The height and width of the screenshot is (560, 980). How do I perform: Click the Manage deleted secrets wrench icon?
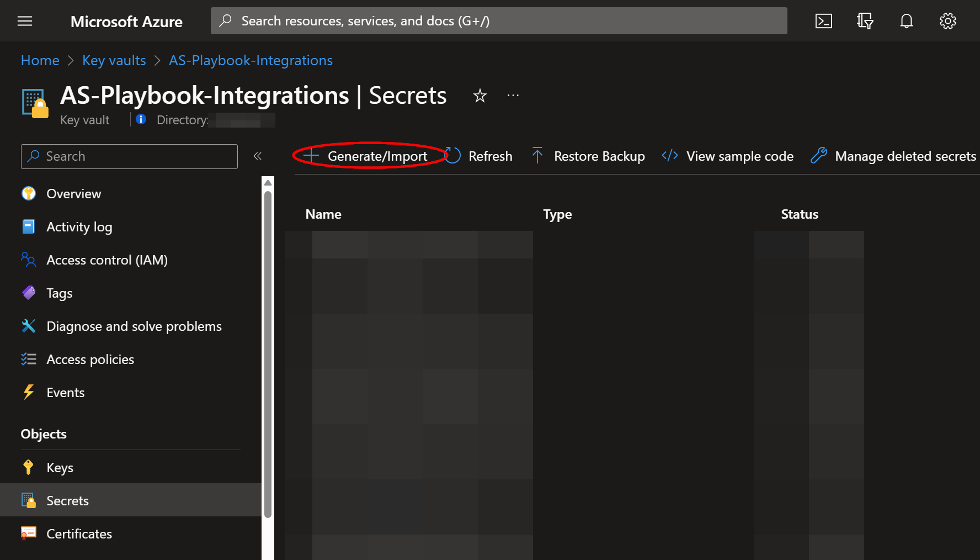[x=818, y=156]
